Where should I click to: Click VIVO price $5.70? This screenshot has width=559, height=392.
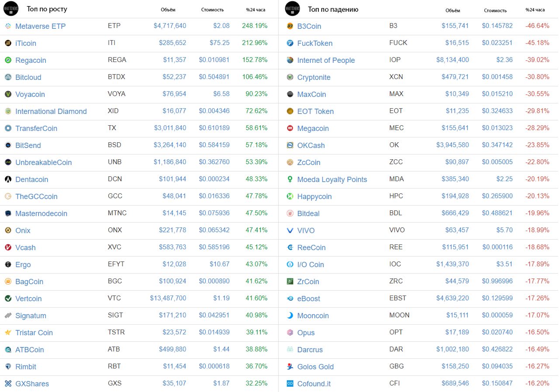pos(504,230)
